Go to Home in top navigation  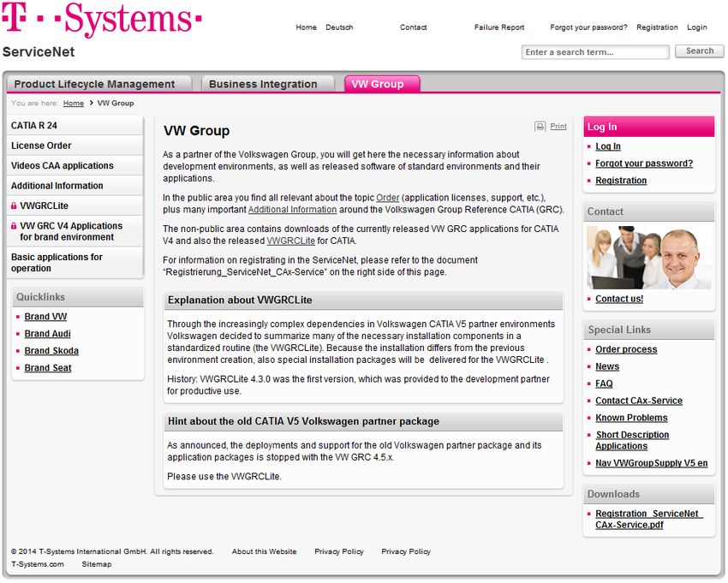click(306, 27)
